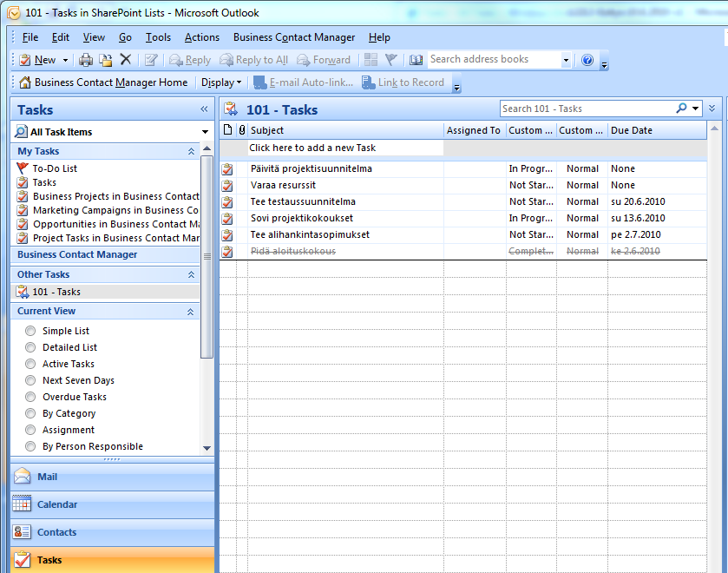
Task: Click the All Task Items search folder icon
Action: (21, 131)
